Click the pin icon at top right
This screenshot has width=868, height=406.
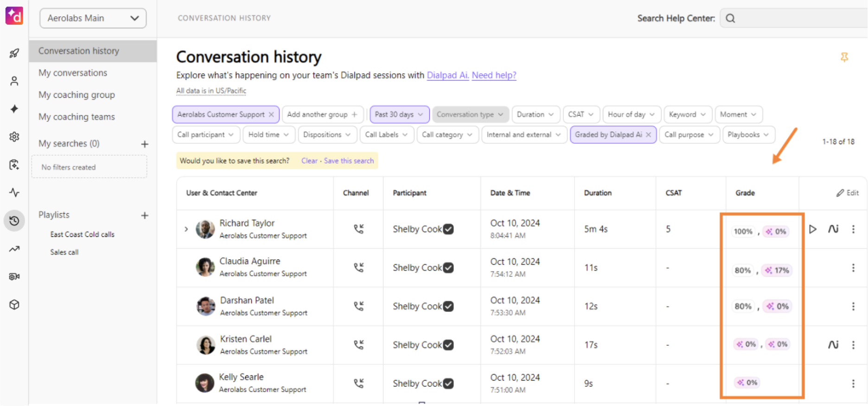[844, 57]
